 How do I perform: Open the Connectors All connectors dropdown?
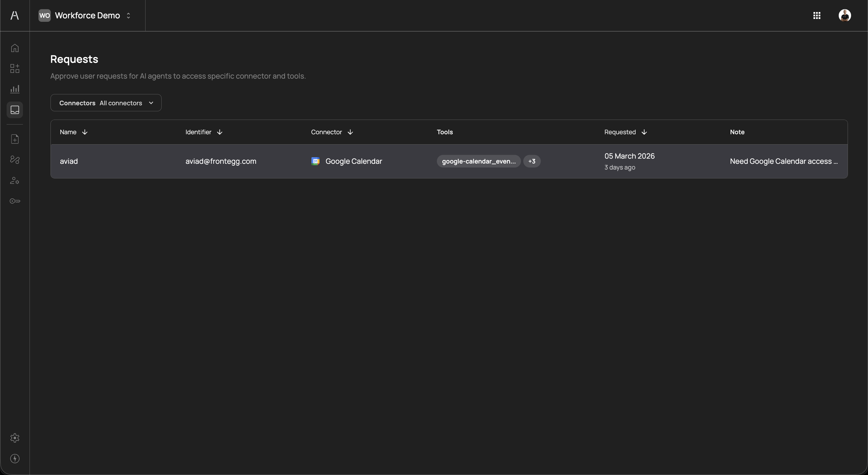106,103
